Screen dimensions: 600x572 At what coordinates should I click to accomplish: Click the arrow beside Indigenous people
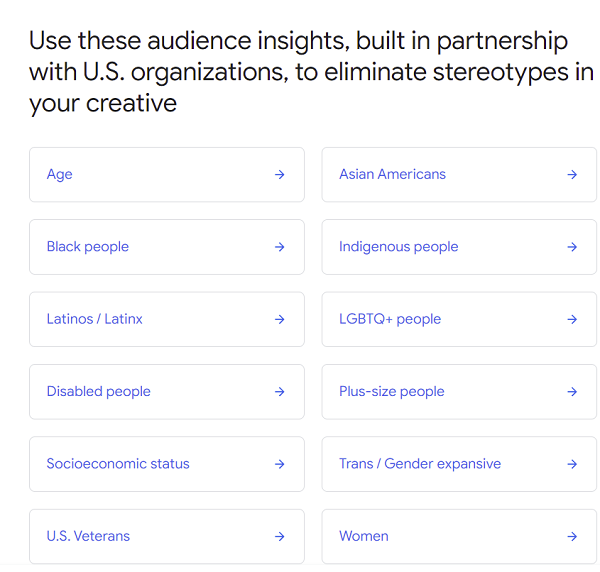572,247
